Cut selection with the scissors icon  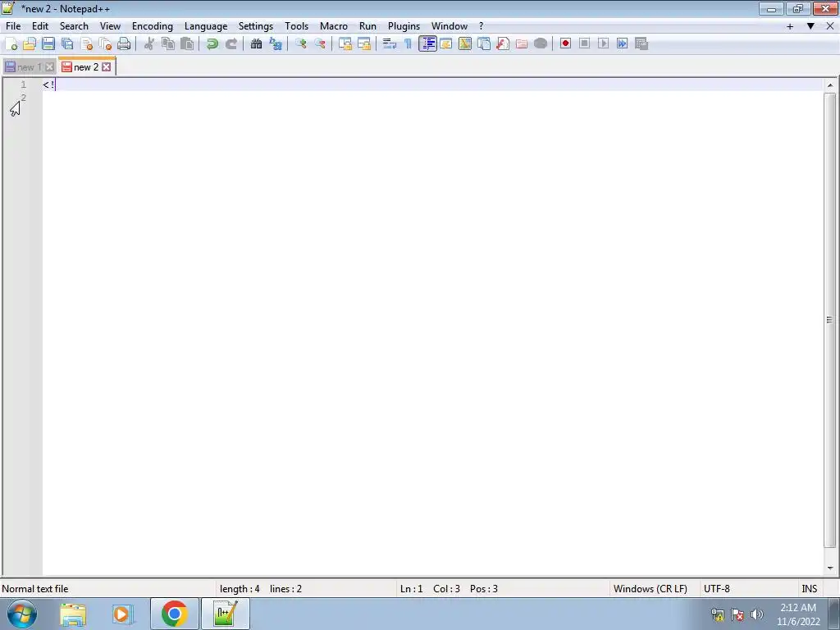(x=149, y=44)
